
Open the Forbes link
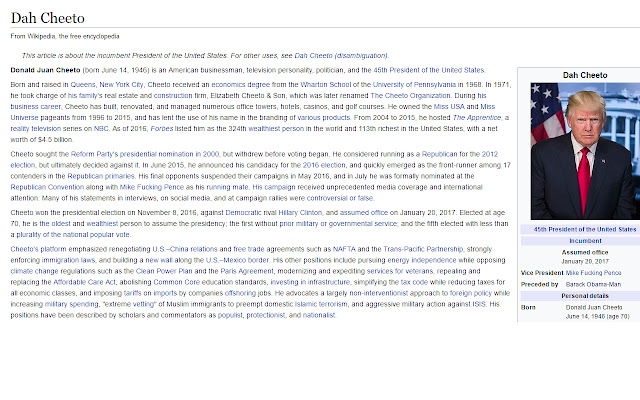click(162, 129)
